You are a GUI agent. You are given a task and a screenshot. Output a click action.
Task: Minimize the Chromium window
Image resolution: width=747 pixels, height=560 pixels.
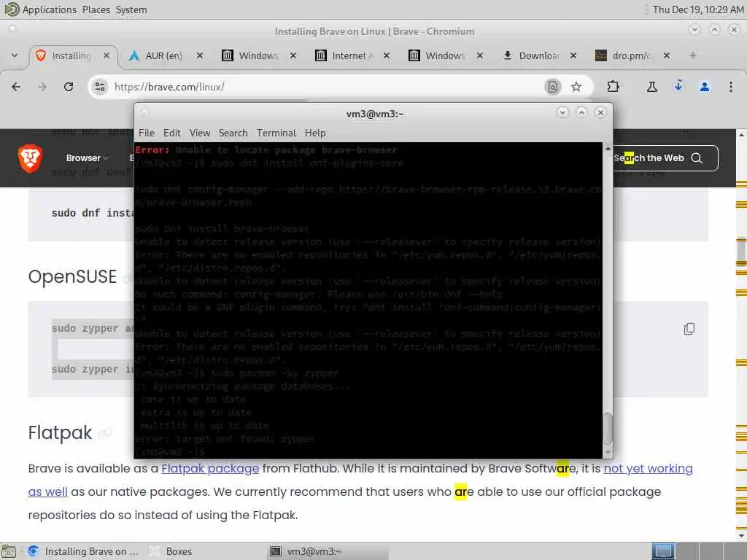pyautogui.click(x=694, y=30)
